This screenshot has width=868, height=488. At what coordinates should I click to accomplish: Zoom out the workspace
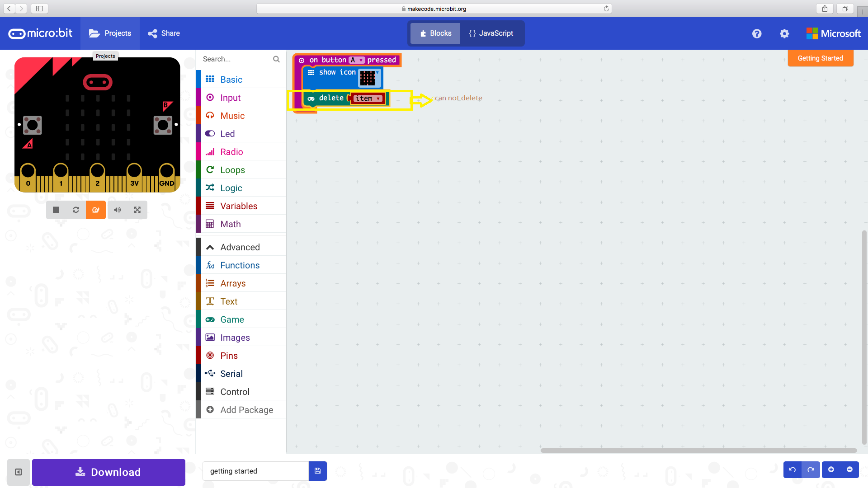point(850,469)
